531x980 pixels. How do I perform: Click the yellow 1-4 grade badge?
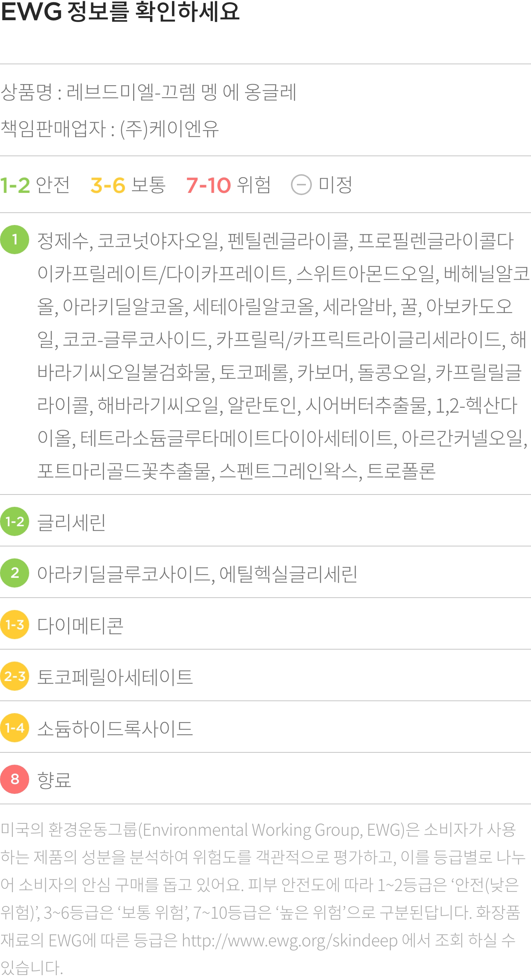coord(15,728)
